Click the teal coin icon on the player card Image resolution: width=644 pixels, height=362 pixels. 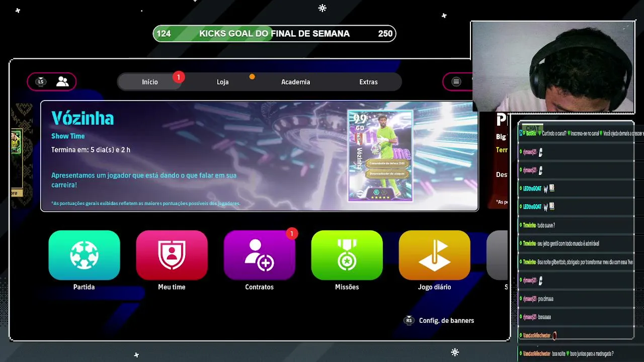(x=375, y=192)
